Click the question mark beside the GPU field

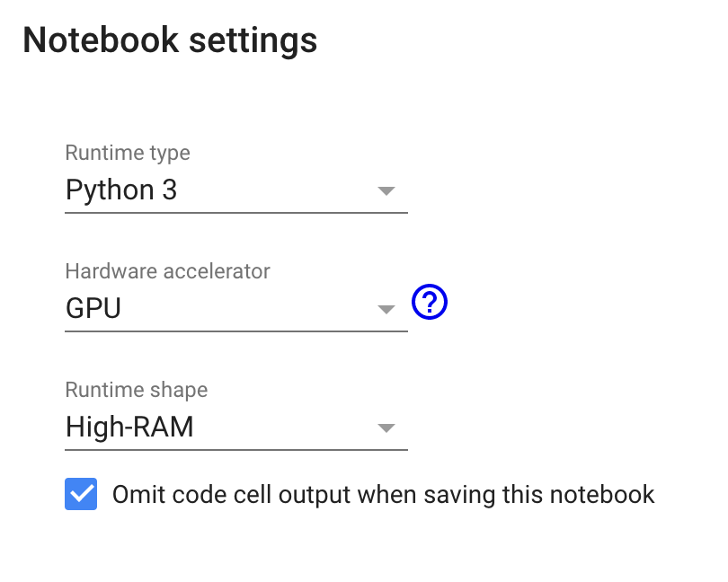[429, 302]
